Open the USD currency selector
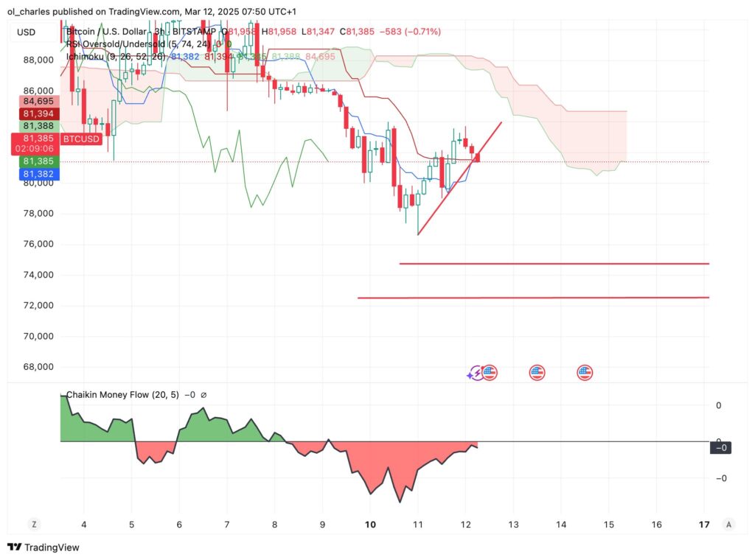 (x=26, y=32)
